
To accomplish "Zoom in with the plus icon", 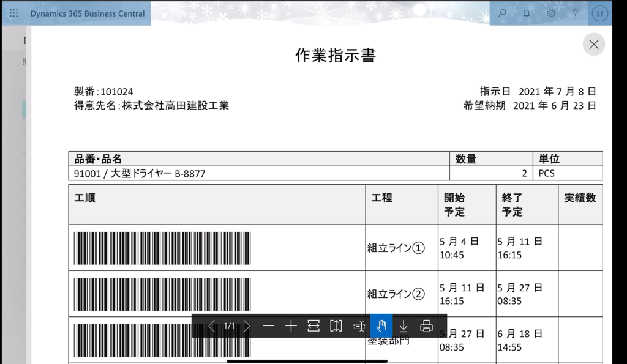I will (x=291, y=326).
